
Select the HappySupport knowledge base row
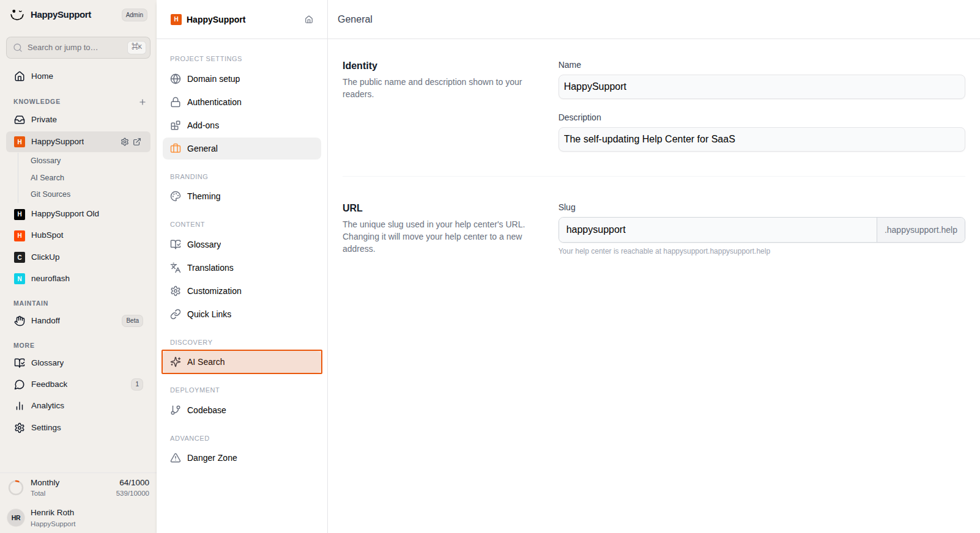point(78,142)
